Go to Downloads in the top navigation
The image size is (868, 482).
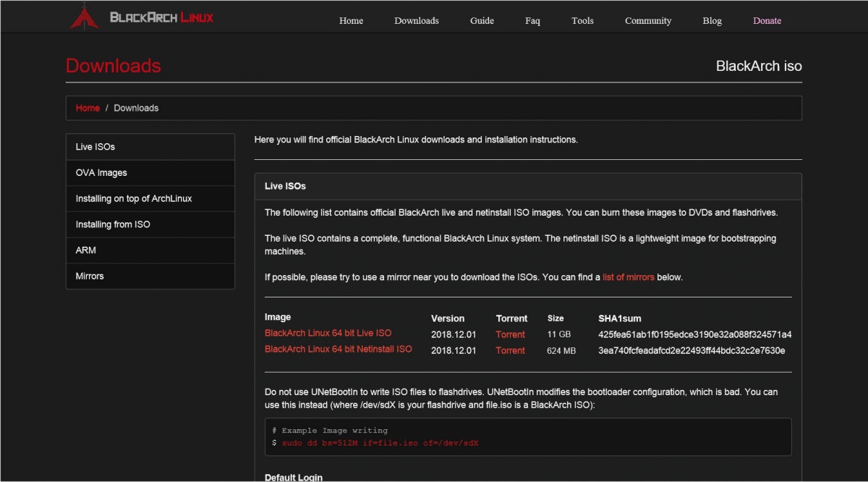(417, 20)
